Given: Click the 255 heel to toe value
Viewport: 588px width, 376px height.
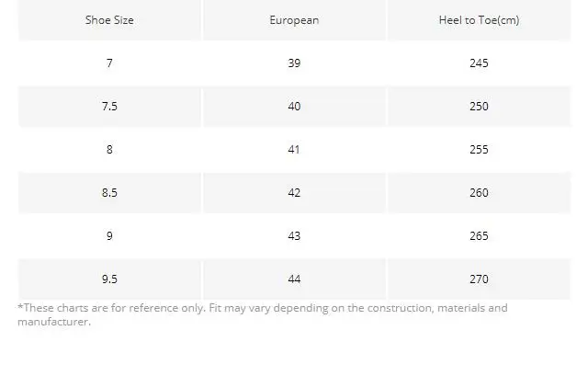Looking at the screenshot, I should pyautogui.click(x=478, y=150).
